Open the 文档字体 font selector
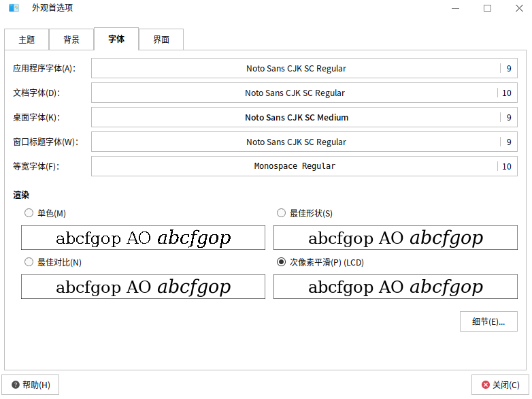 click(304, 93)
